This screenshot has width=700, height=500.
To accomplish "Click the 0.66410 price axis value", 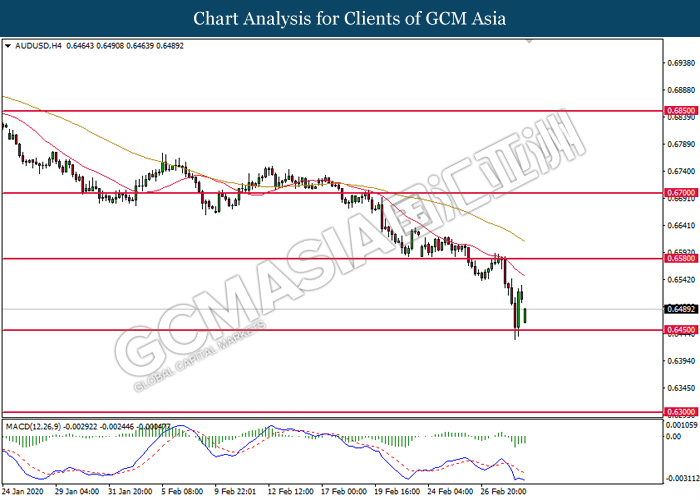I will [x=681, y=225].
